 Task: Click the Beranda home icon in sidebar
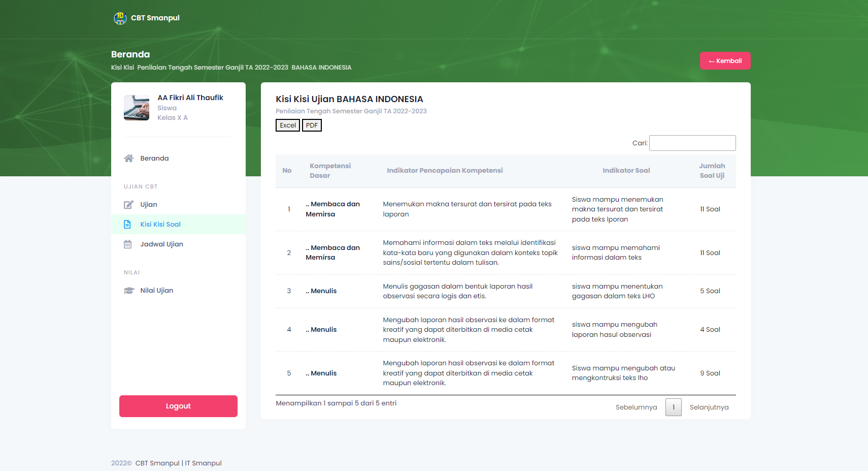pyautogui.click(x=128, y=159)
